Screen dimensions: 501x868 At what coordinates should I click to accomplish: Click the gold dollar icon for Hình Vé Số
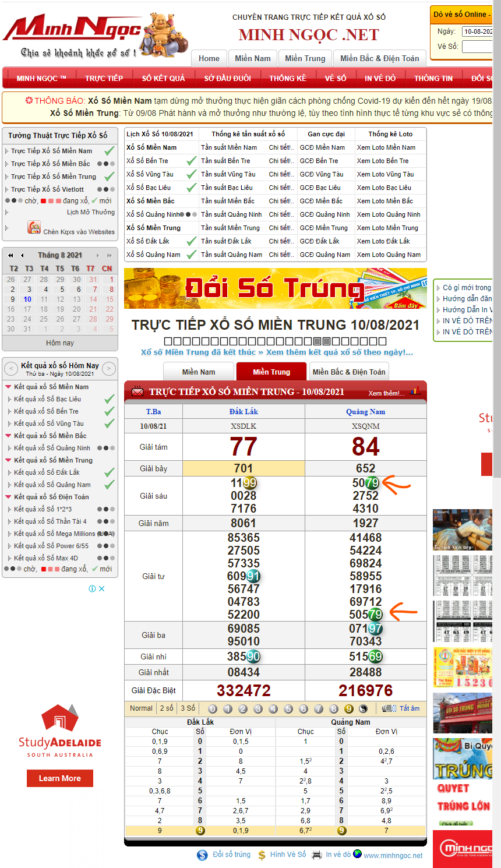pos(262,855)
